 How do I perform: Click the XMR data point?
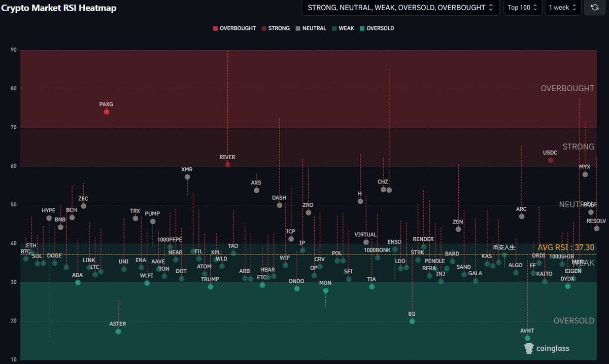pyautogui.click(x=187, y=177)
